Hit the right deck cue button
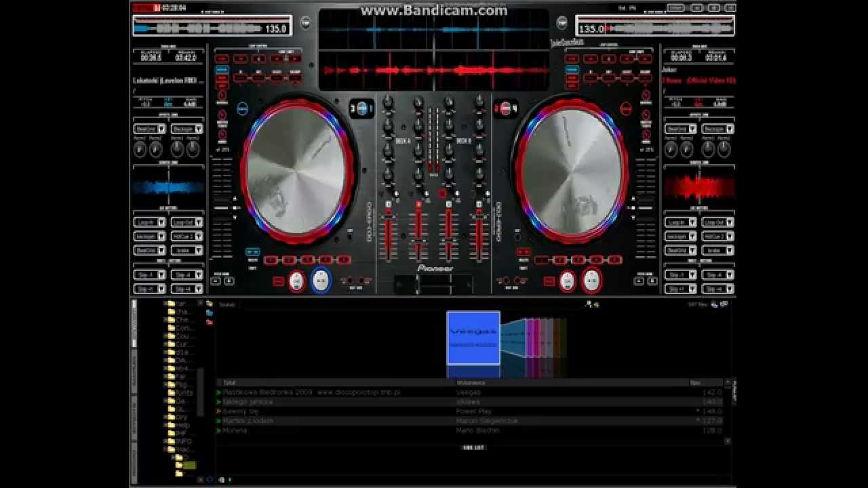This screenshot has height=488, width=868. [568, 280]
